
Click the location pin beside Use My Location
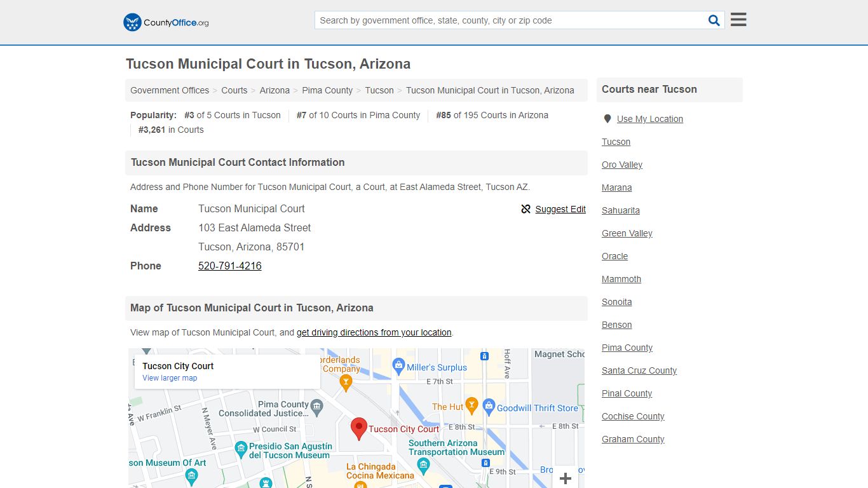[x=607, y=119]
